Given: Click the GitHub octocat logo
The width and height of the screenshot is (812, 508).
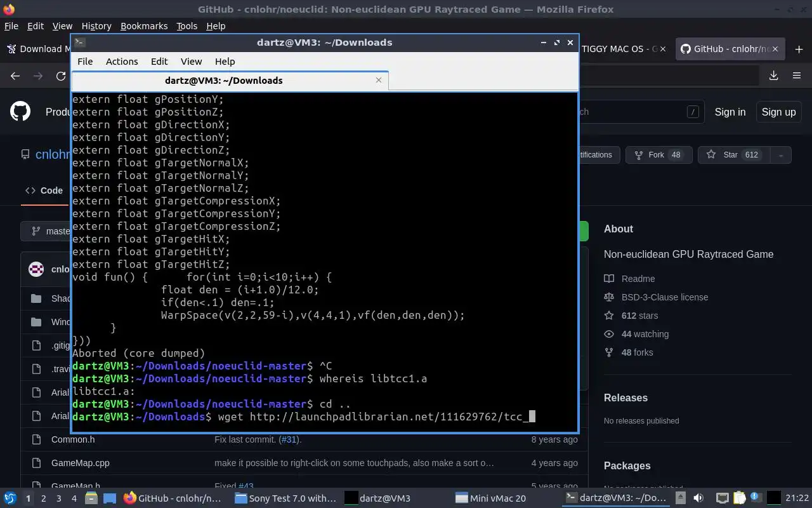Looking at the screenshot, I should 20,112.
